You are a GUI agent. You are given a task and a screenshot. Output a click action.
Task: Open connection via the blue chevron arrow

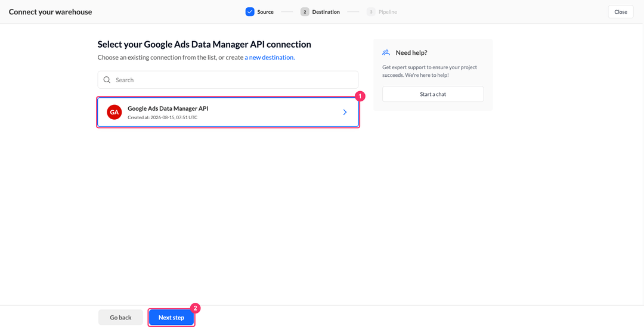click(x=345, y=112)
